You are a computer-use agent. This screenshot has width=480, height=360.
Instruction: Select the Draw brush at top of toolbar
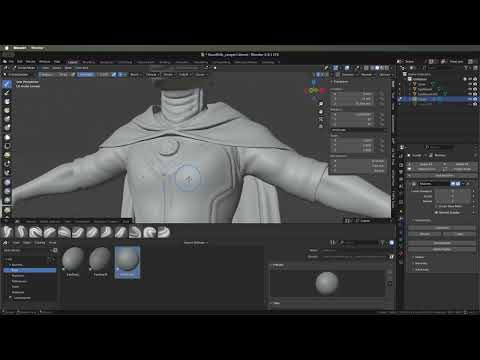(x=7, y=84)
